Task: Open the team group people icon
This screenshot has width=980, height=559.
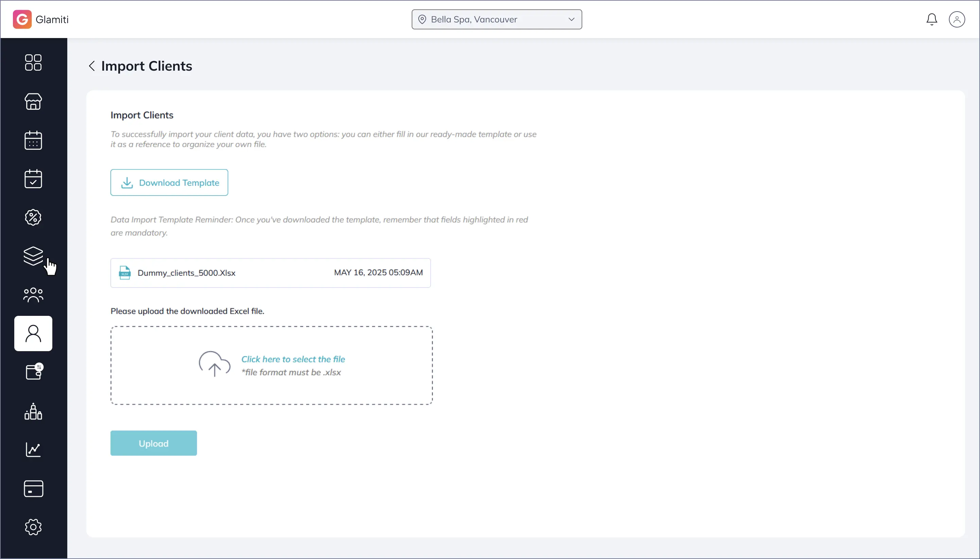Action: tap(33, 295)
